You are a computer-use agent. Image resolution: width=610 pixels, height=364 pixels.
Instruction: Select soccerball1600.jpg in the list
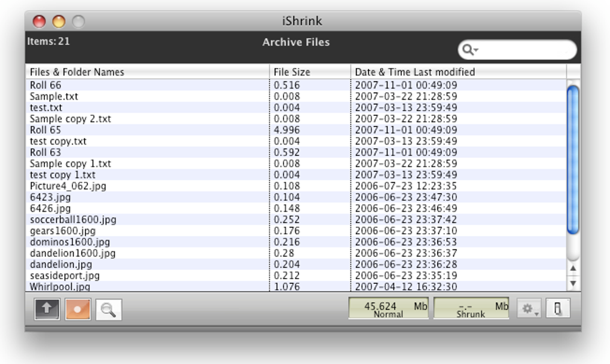point(296,219)
